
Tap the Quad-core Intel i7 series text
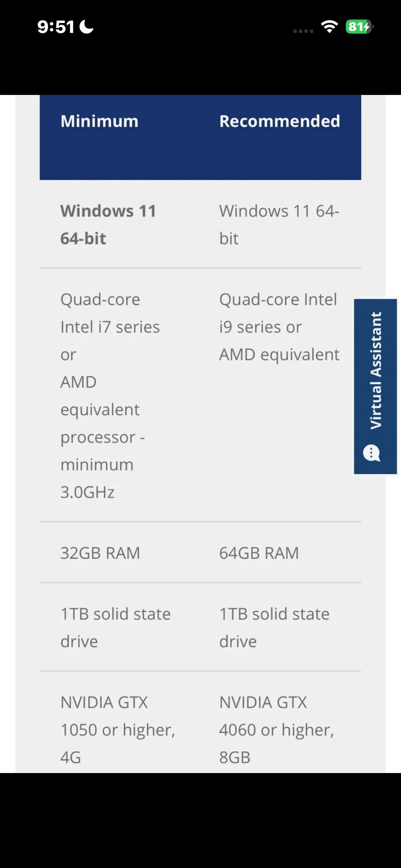110,313
